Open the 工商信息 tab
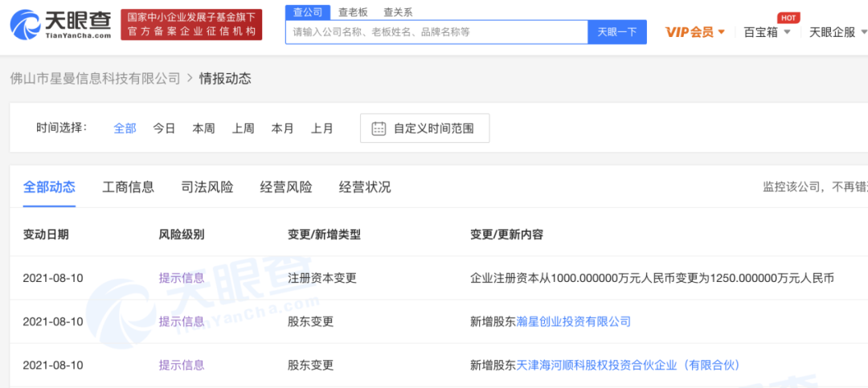868x388 pixels. (129, 187)
